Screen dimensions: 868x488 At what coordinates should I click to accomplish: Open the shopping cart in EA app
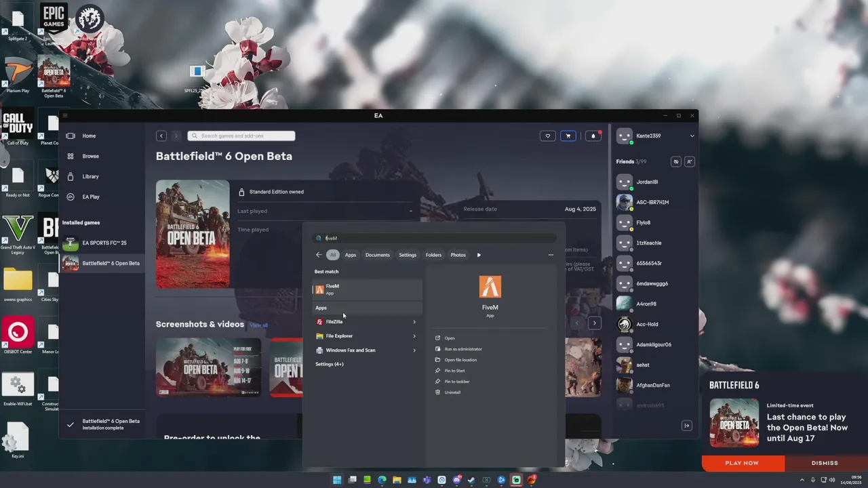[568, 136]
